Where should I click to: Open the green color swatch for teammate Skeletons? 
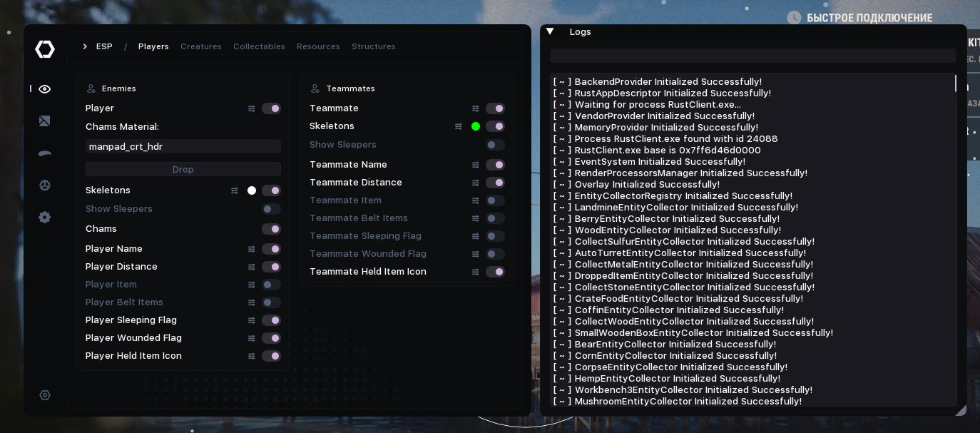(x=476, y=126)
